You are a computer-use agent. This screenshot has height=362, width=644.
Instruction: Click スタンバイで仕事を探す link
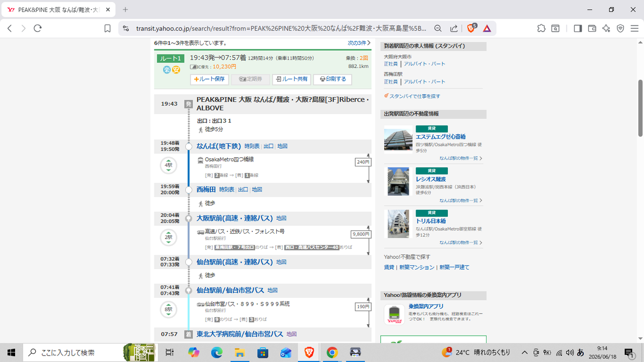(415, 96)
